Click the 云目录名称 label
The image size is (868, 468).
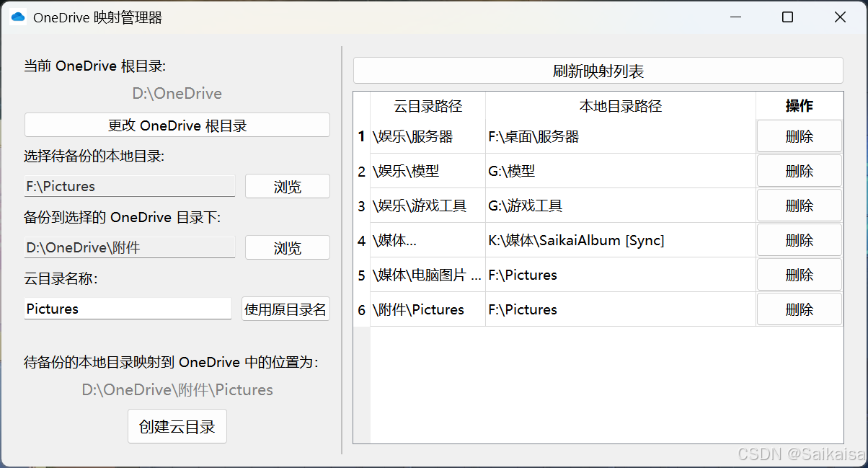(x=61, y=279)
